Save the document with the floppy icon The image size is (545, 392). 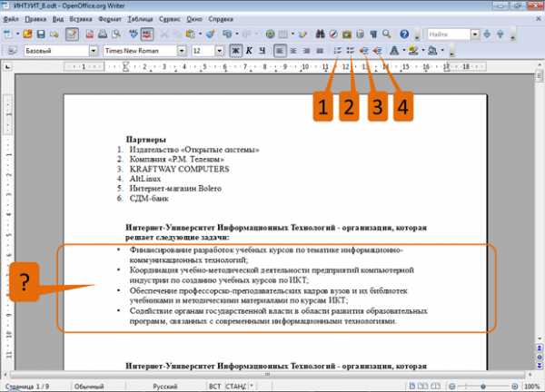[x=41, y=34]
